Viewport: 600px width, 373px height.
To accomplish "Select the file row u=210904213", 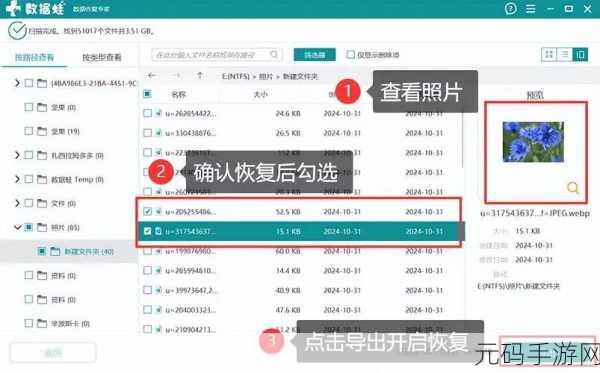I will [300, 329].
